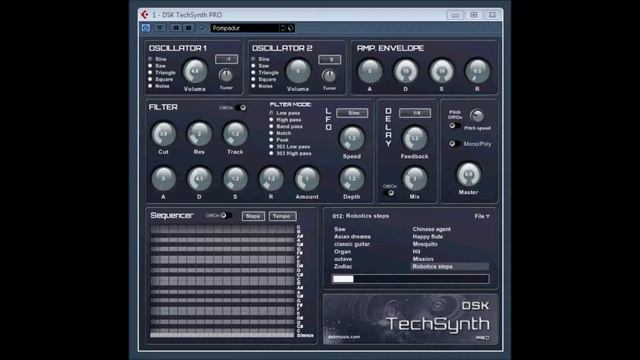Click the Filter Cut knob
Image resolution: width=640 pixels, height=360 pixels.
[163, 134]
